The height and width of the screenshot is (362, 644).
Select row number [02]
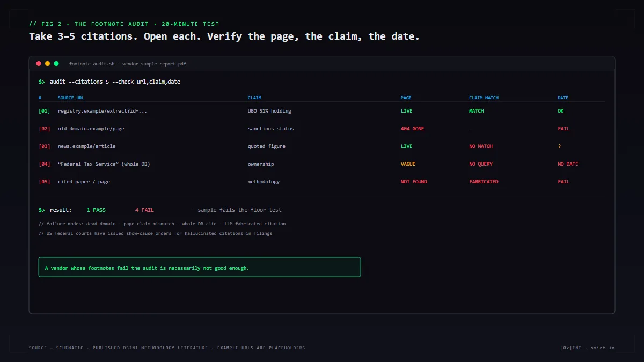pos(45,129)
